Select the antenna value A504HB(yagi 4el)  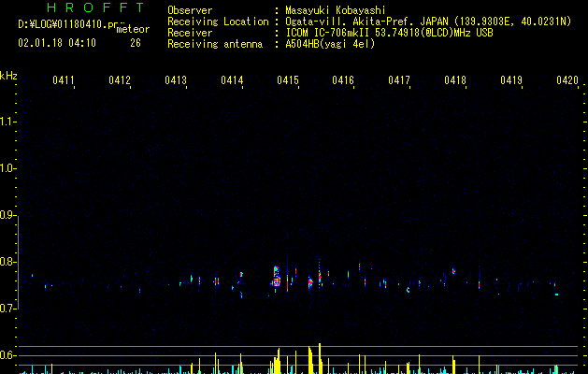tap(330, 44)
